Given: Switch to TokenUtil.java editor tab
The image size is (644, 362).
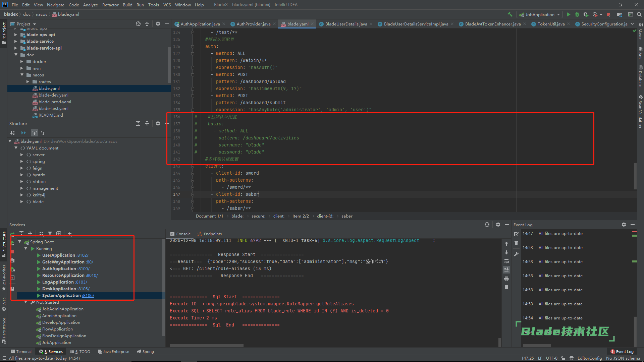Looking at the screenshot, I should click(551, 24).
